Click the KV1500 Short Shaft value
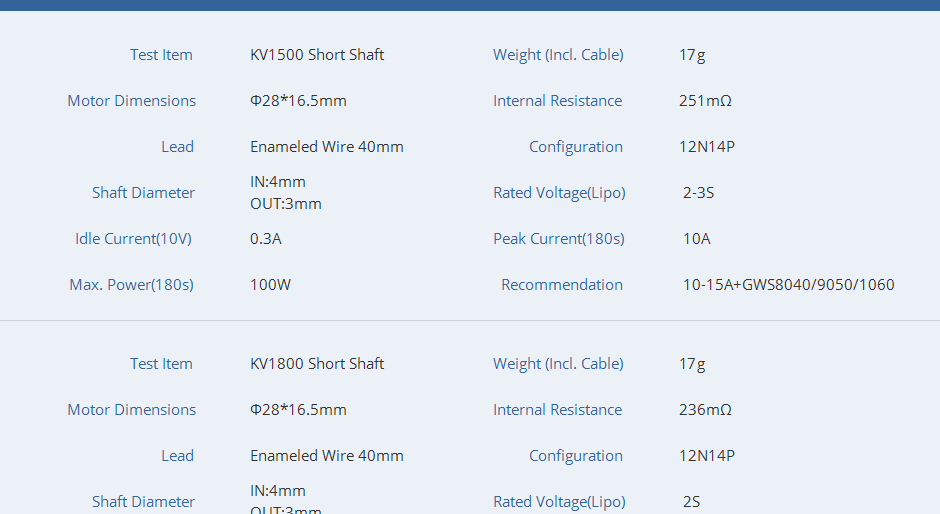This screenshot has height=514, width=940. pyautogui.click(x=317, y=55)
